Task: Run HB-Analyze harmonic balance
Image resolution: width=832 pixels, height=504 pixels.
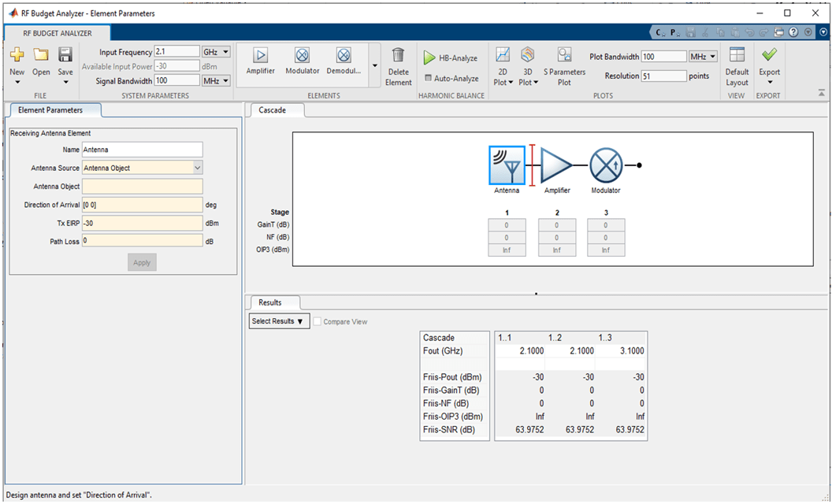Action: point(451,58)
